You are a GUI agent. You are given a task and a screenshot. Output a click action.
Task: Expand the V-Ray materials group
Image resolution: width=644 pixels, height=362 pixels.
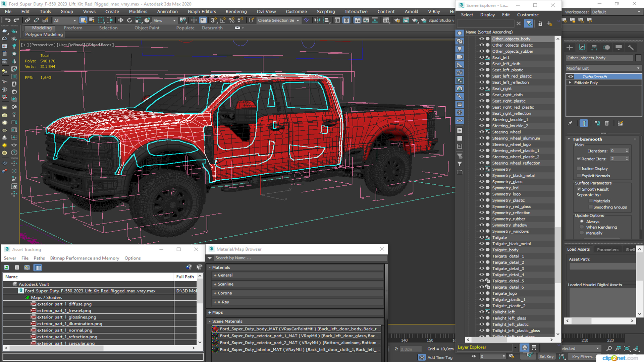click(x=215, y=302)
